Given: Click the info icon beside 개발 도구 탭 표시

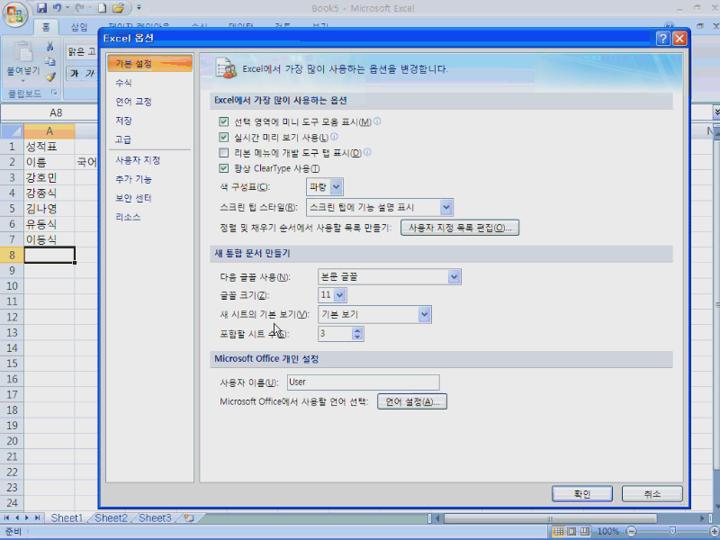Looking at the screenshot, I should point(367,152).
